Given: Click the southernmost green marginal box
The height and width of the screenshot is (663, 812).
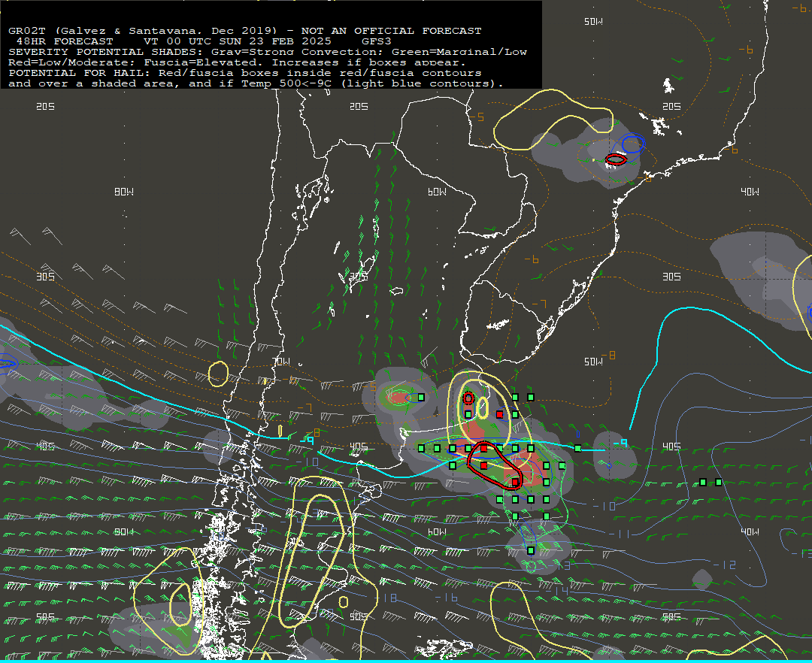Looking at the screenshot, I should coord(531,551).
